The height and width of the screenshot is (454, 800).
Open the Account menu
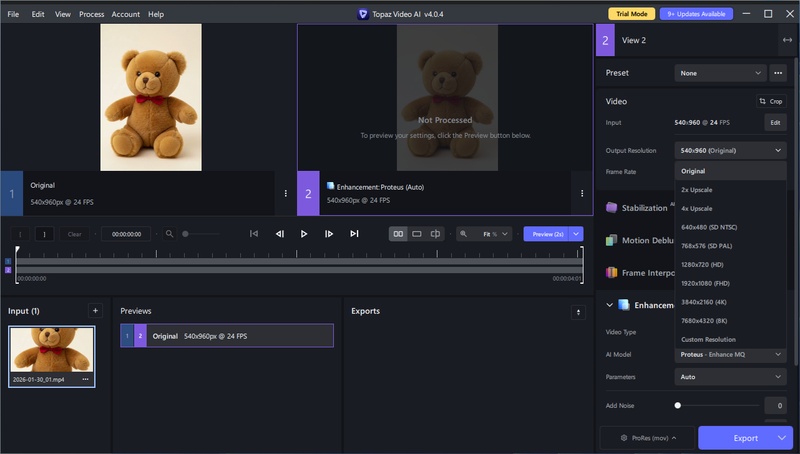click(x=126, y=14)
